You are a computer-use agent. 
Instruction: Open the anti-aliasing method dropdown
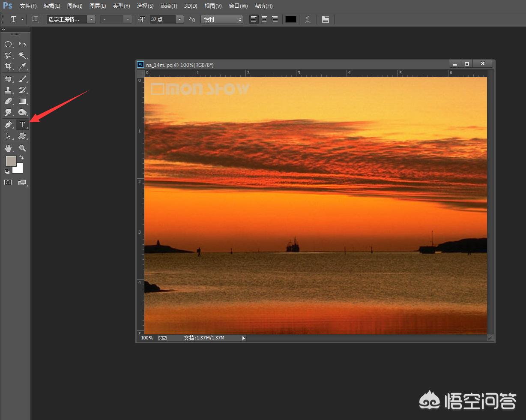pyautogui.click(x=222, y=19)
